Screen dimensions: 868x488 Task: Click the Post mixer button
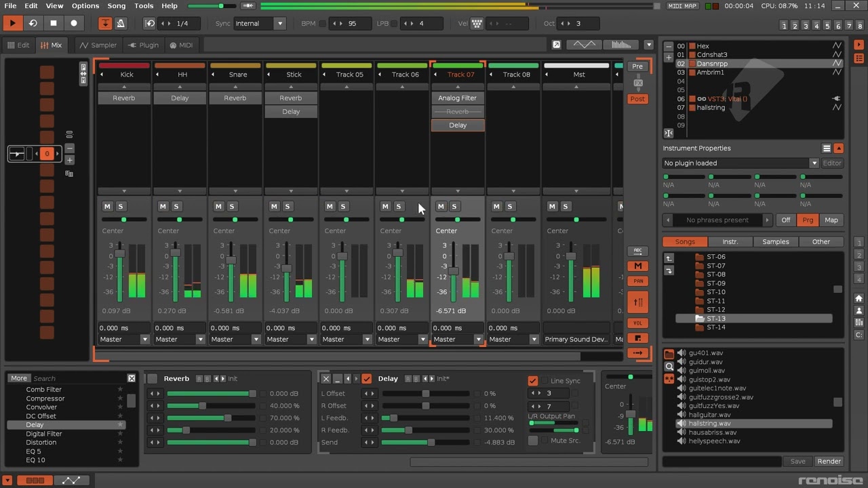tap(637, 99)
